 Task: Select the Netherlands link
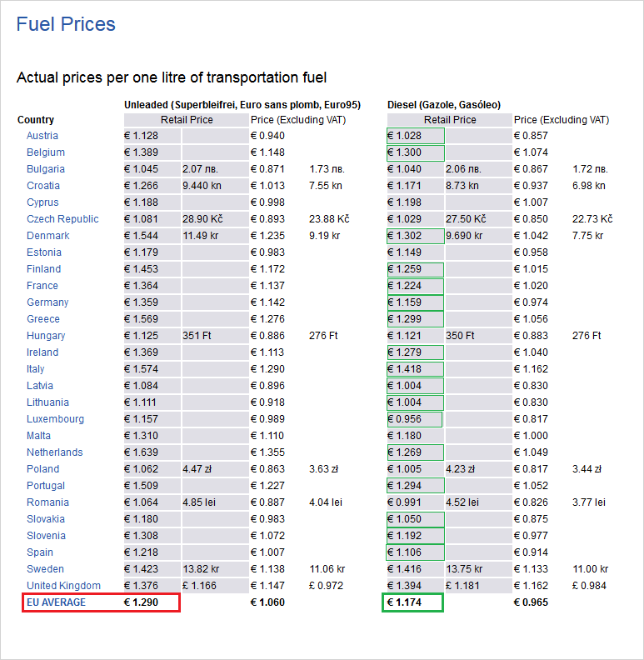[55, 452]
